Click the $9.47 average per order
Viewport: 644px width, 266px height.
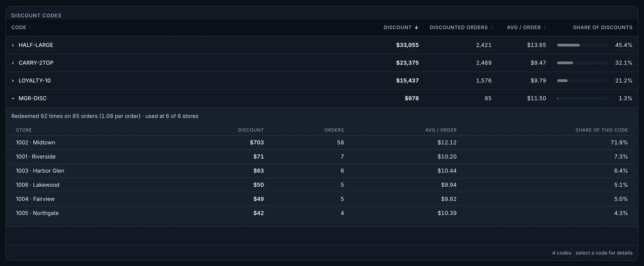coord(538,63)
